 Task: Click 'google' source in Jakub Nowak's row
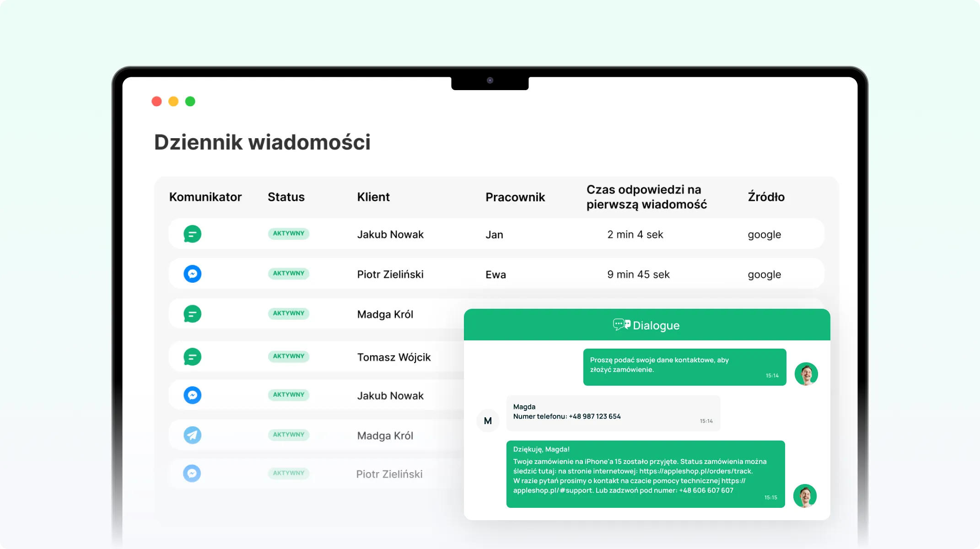pos(764,234)
